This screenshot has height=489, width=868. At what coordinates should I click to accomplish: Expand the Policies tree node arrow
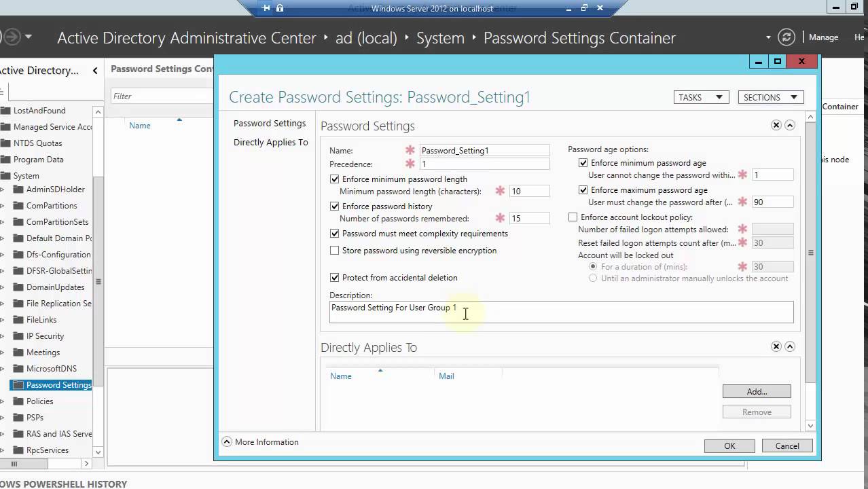3,401
